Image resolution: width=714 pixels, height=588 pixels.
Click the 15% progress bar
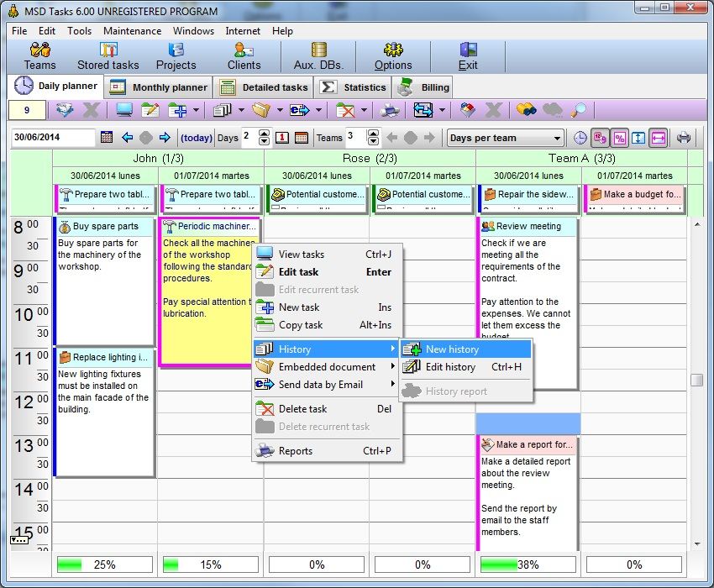pyautogui.click(x=210, y=564)
